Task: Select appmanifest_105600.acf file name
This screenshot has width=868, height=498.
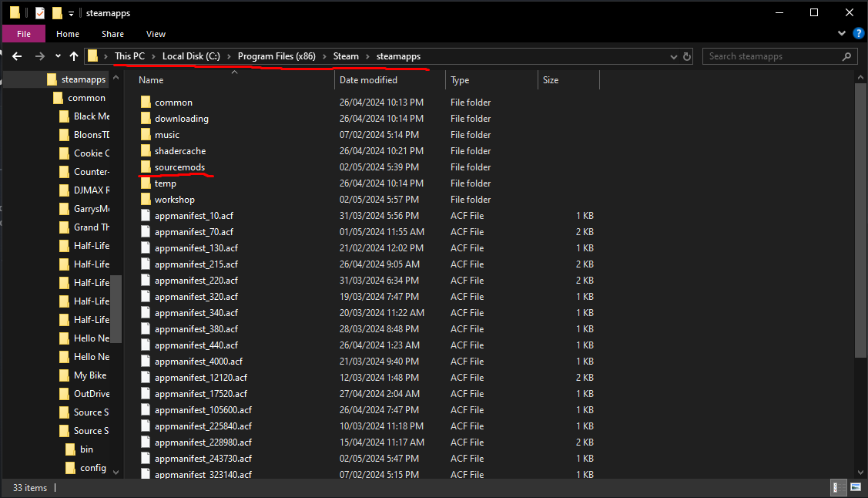Action: [x=203, y=410]
